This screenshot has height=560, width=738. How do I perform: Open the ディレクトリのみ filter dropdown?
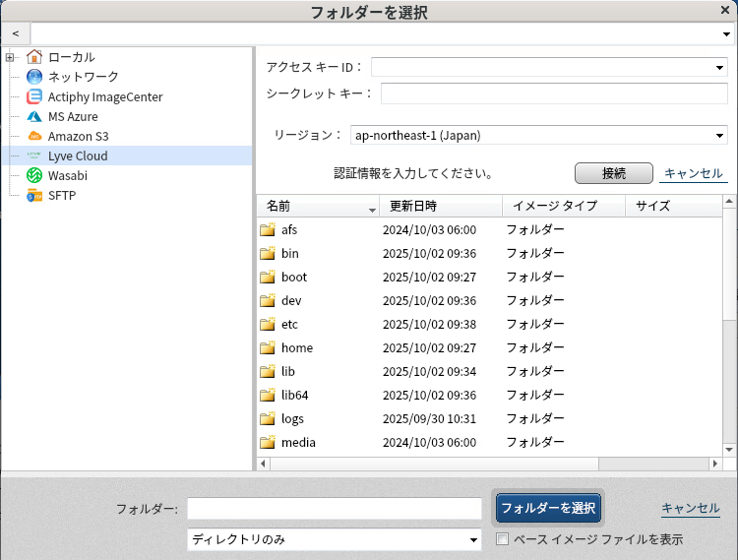pyautogui.click(x=474, y=539)
